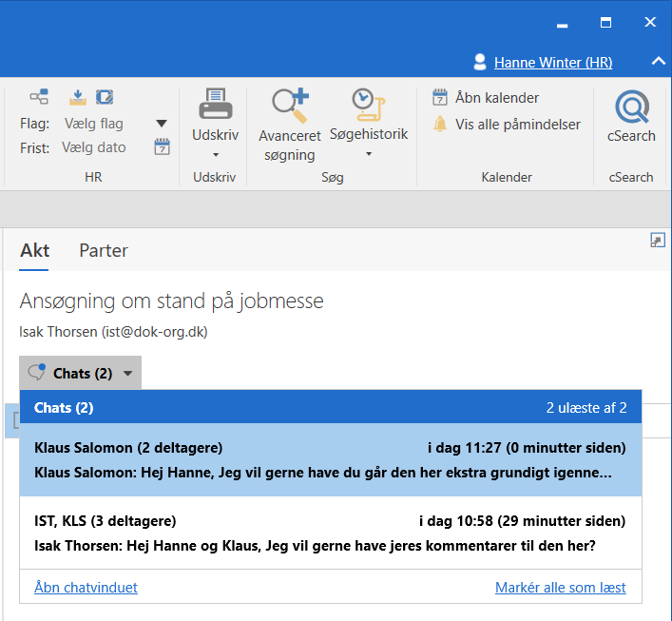This screenshot has height=621, width=672.
Task: Click the Udskriv printer icon
Action: point(215,104)
